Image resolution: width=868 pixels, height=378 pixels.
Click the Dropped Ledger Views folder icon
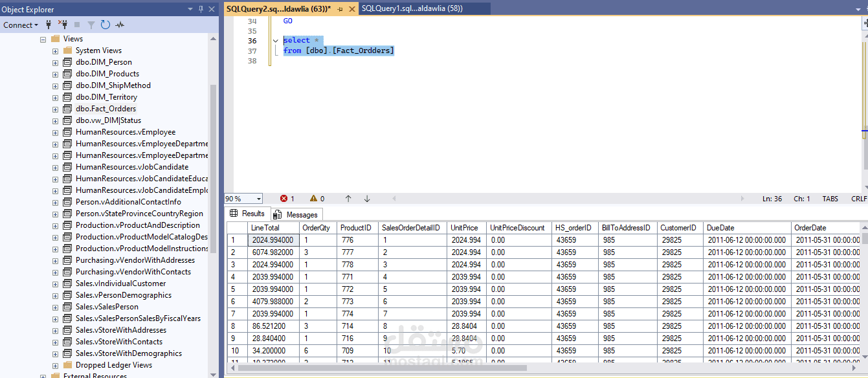pyautogui.click(x=67, y=365)
